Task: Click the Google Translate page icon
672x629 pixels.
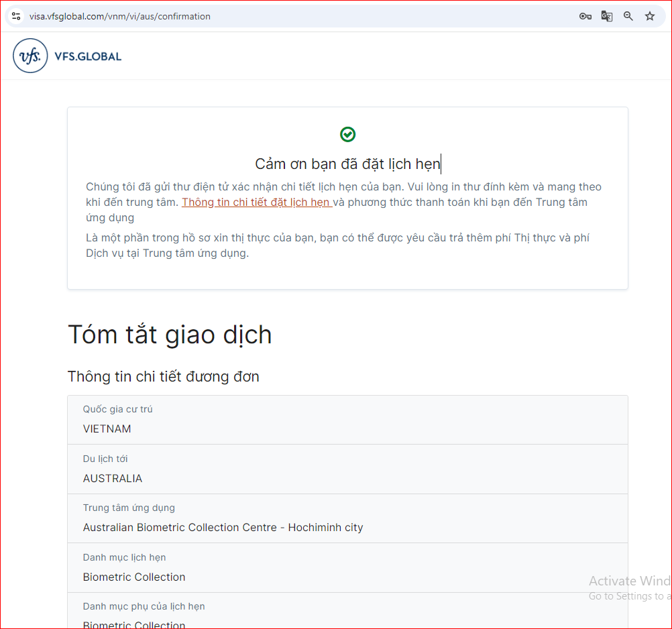Action: click(606, 16)
